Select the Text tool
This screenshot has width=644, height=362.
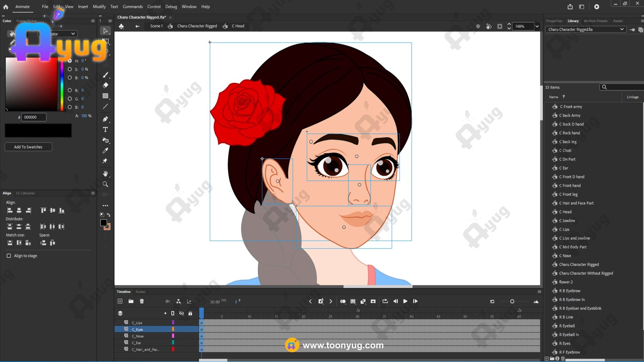[x=105, y=130]
